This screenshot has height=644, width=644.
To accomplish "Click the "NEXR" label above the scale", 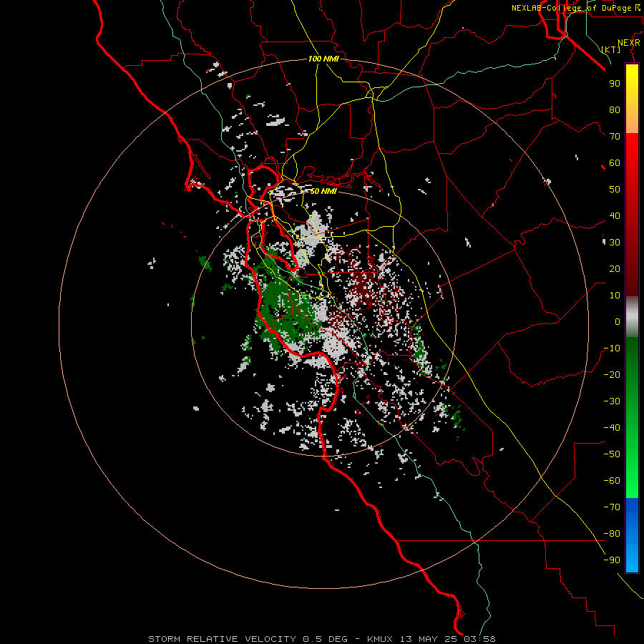I will [x=629, y=43].
